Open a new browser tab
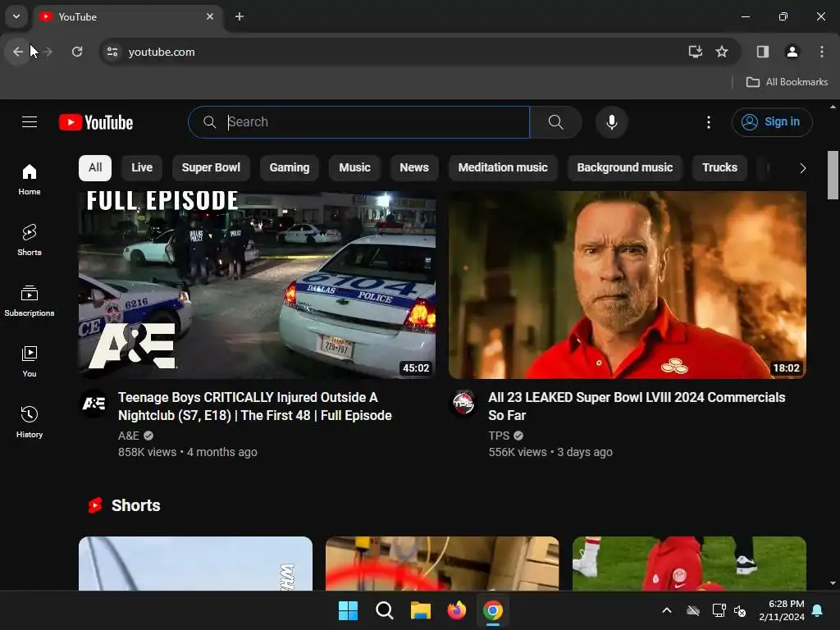The height and width of the screenshot is (630, 840). (x=240, y=16)
